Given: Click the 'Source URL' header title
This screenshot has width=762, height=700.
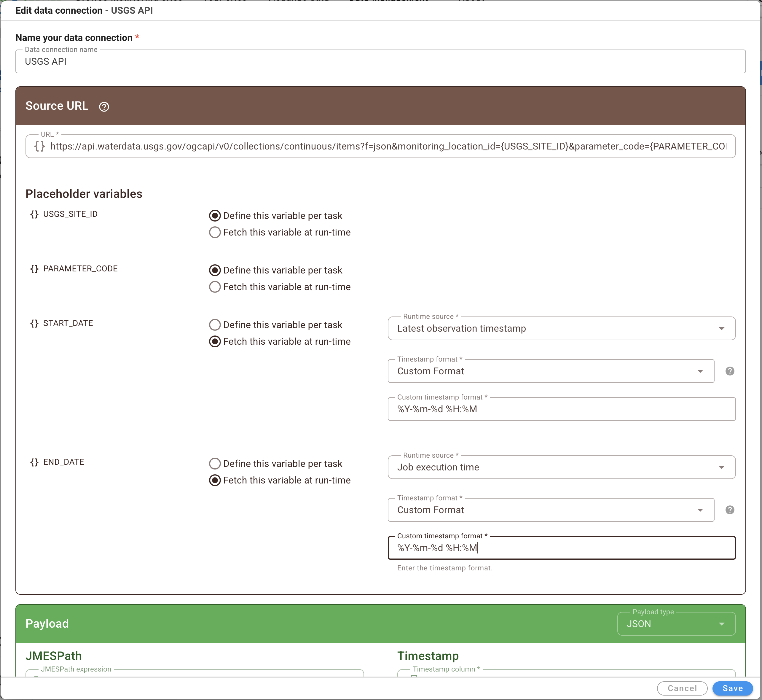Looking at the screenshot, I should (57, 106).
